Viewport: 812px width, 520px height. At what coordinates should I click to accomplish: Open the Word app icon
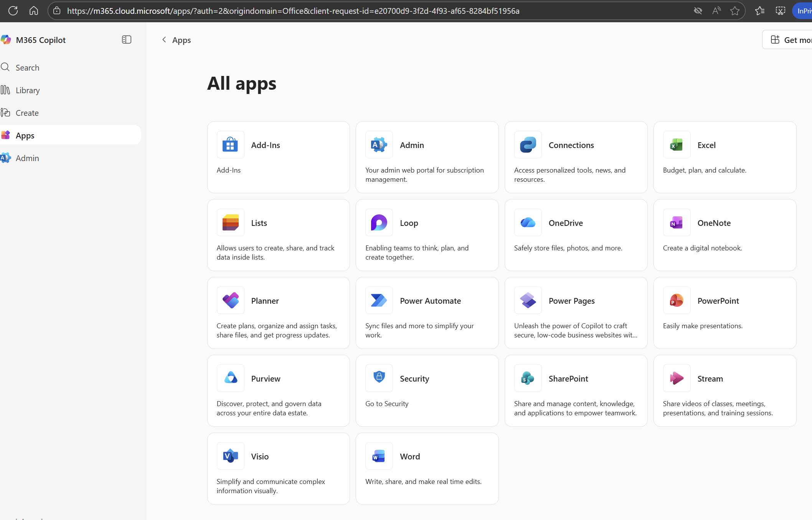tap(379, 456)
